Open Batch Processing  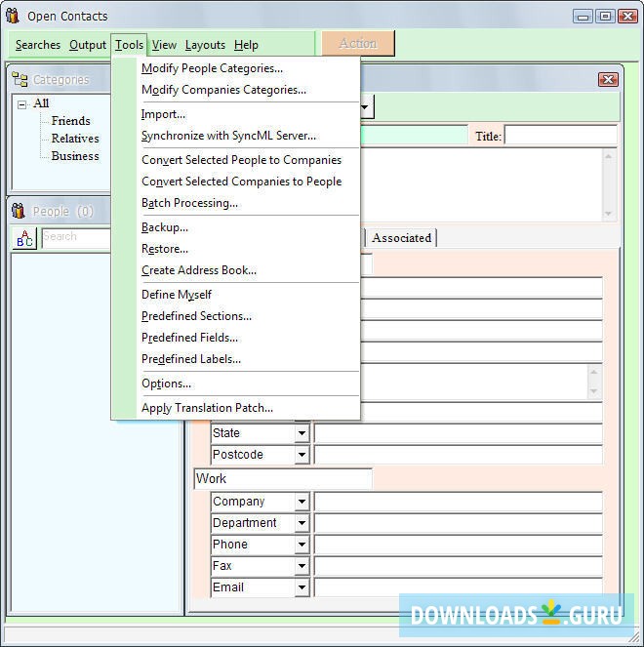click(x=248, y=203)
